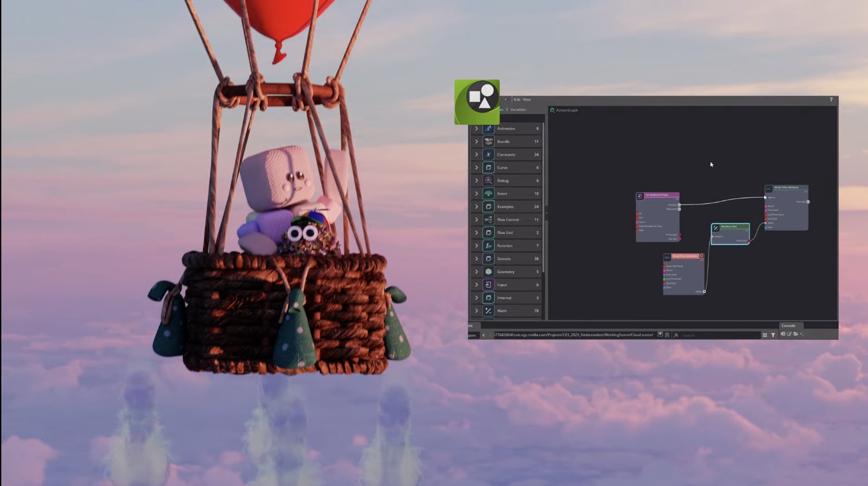Click the Debug magnifier icon
The image size is (868, 486).
pos(488,180)
